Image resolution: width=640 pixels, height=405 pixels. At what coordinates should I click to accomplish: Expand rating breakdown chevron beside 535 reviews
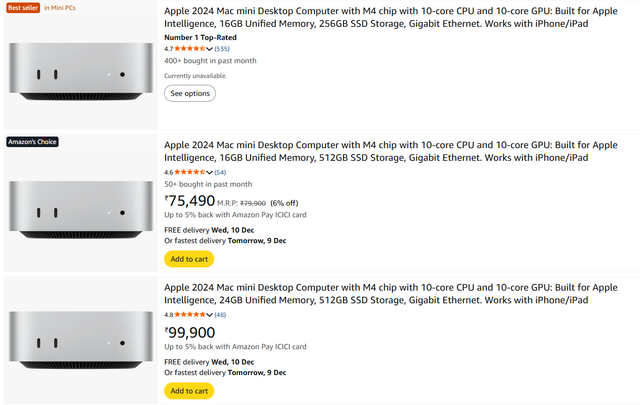click(210, 48)
